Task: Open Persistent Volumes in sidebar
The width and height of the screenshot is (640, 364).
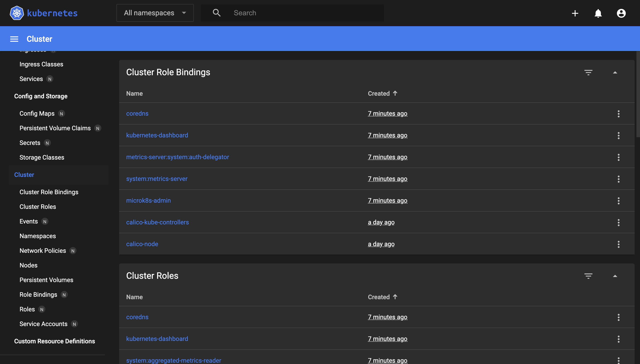Action: 46,280
